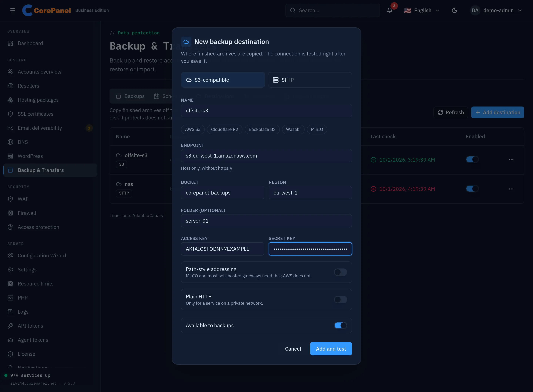This screenshot has width=533, height=392.
Task: Open the hamburger sidebar menu
Action: coord(13,10)
